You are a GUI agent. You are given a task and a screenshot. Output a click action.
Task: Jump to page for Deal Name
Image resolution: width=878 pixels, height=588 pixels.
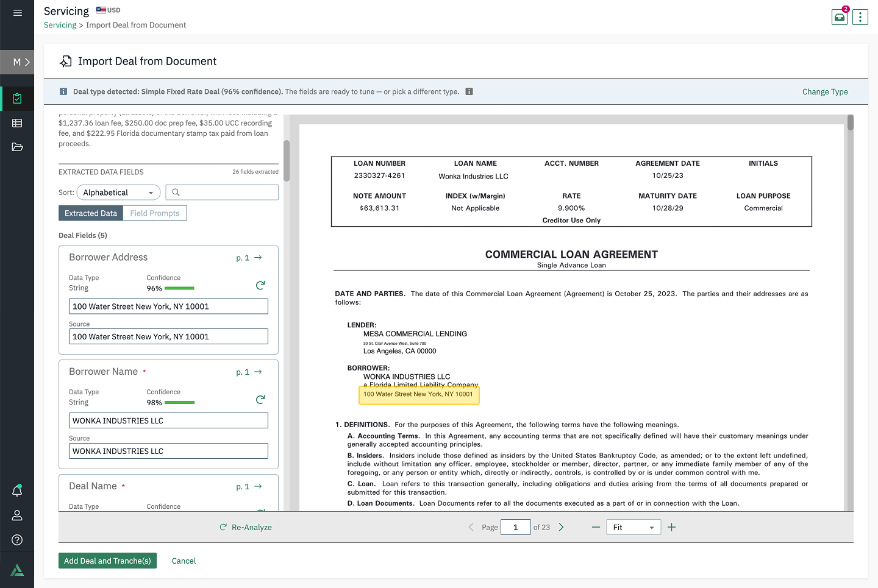point(249,487)
